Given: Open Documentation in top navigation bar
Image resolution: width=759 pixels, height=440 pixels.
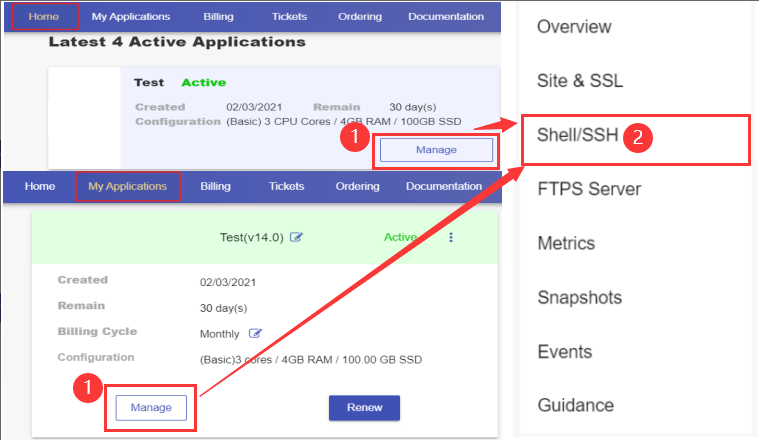Looking at the screenshot, I should pos(446,16).
